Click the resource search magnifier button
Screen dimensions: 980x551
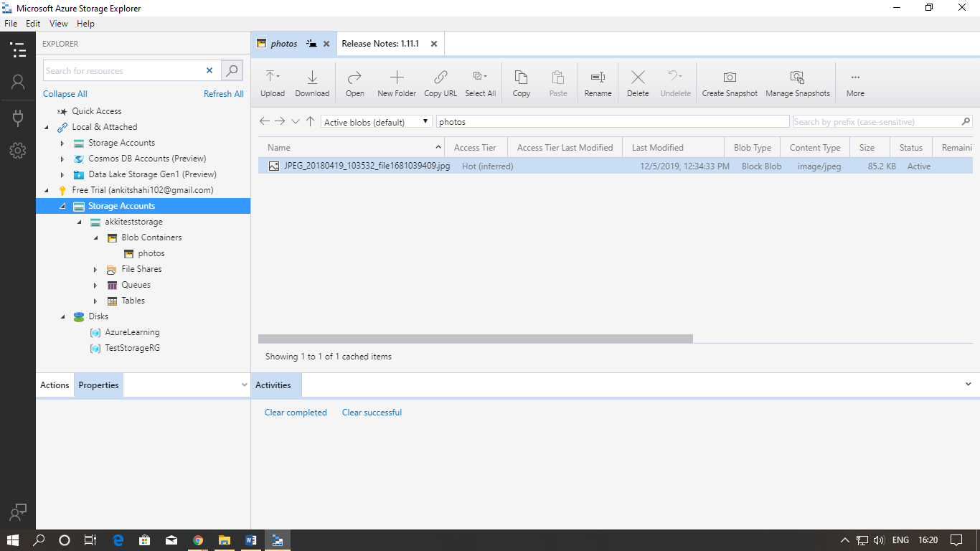232,70
